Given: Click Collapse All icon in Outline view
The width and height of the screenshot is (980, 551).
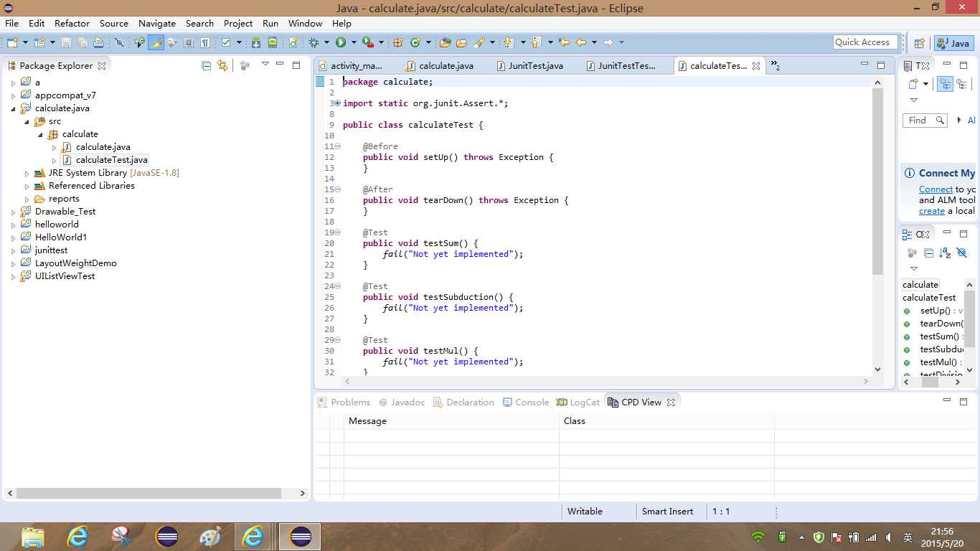Looking at the screenshot, I should [x=928, y=253].
